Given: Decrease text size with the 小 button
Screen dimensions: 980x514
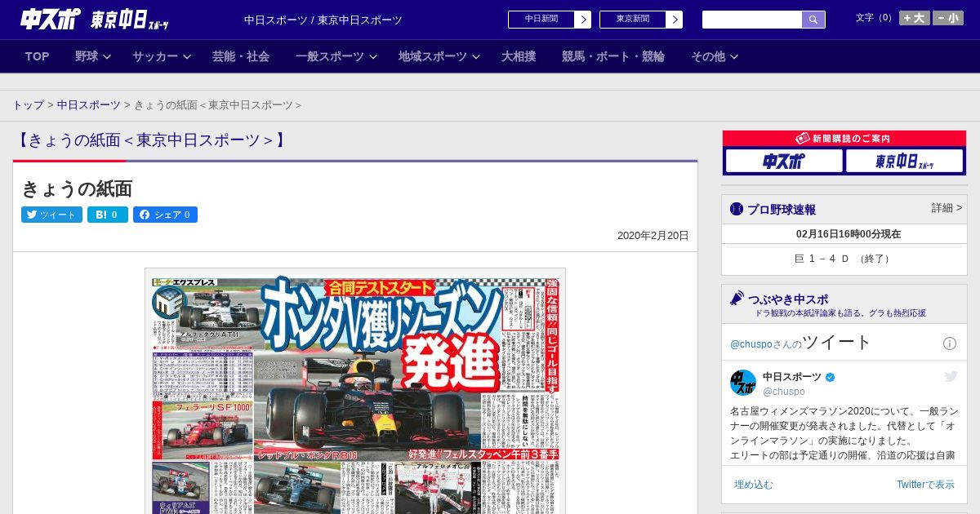Looking at the screenshot, I should click(948, 18).
